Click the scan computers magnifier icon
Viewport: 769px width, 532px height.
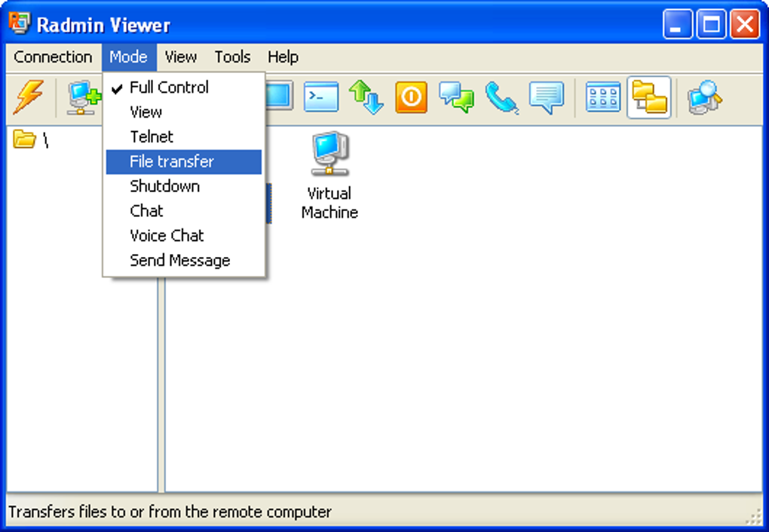coord(704,97)
